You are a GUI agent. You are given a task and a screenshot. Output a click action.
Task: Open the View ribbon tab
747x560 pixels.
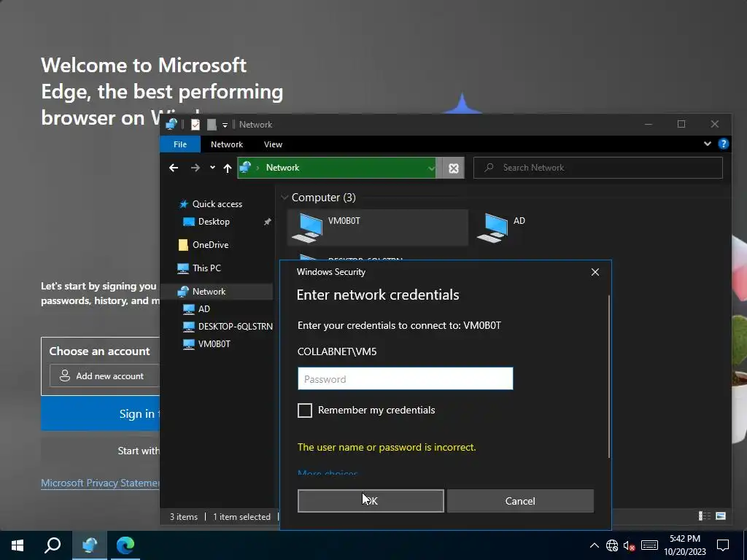click(273, 144)
